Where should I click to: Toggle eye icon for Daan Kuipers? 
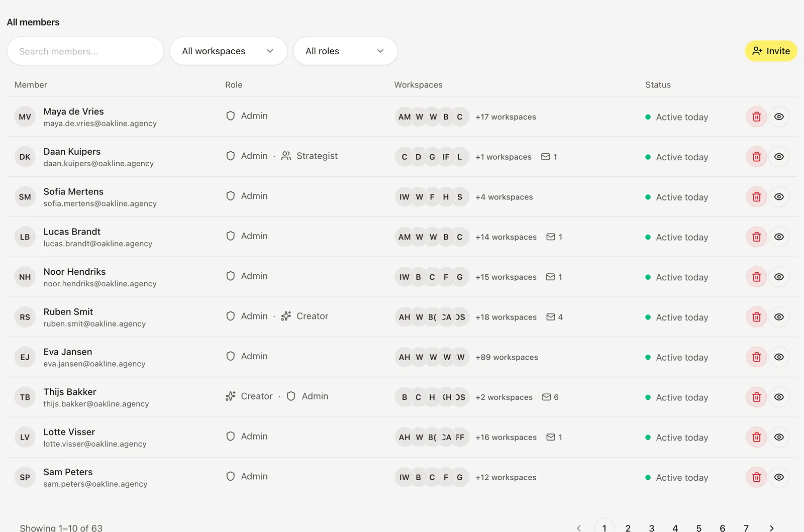pyautogui.click(x=779, y=157)
